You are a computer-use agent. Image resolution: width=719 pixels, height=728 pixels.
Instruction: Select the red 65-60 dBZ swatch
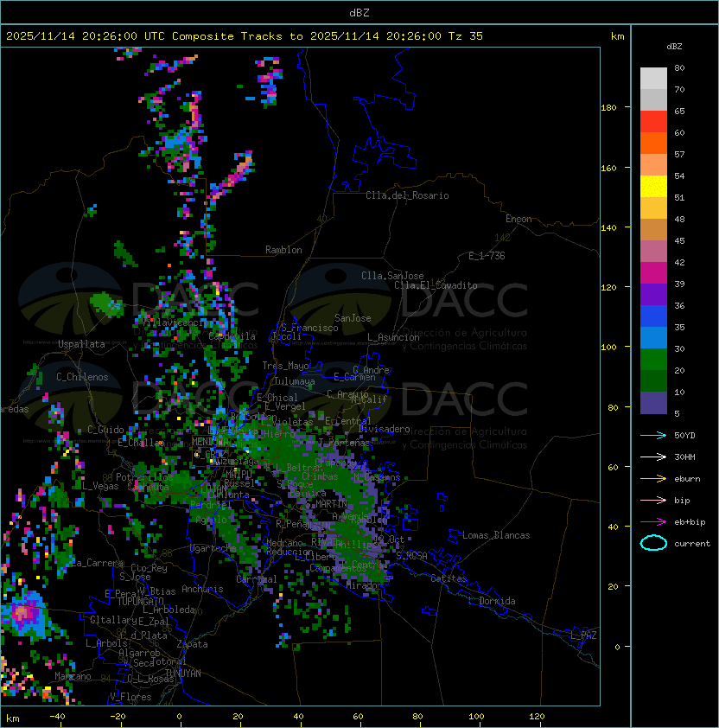[x=653, y=122]
